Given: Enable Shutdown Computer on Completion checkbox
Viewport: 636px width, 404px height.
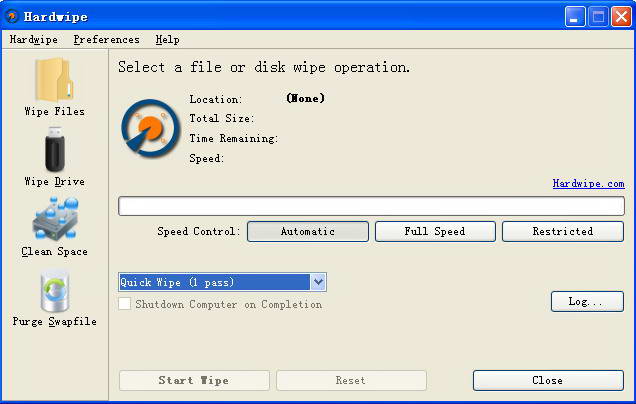Looking at the screenshot, I should [125, 303].
